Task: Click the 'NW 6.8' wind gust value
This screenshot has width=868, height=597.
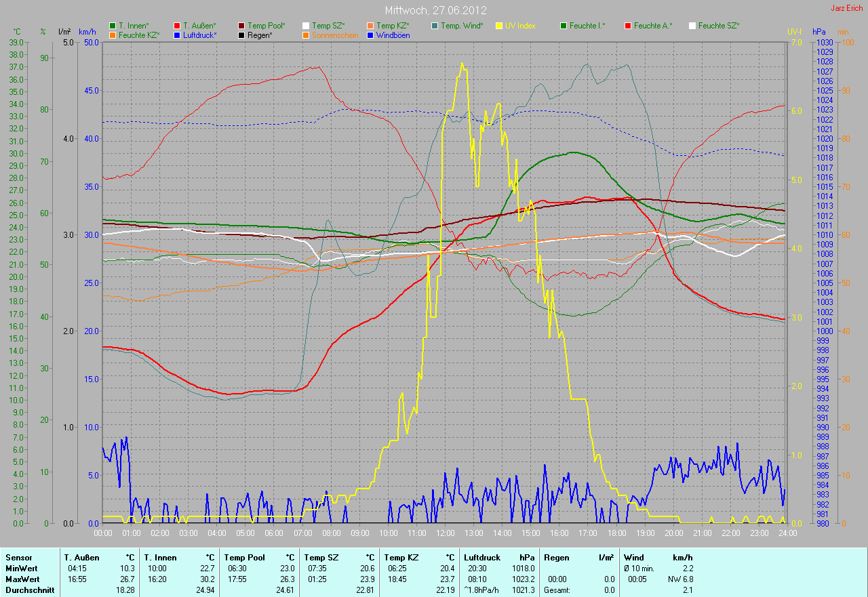Action: click(x=680, y=579)
